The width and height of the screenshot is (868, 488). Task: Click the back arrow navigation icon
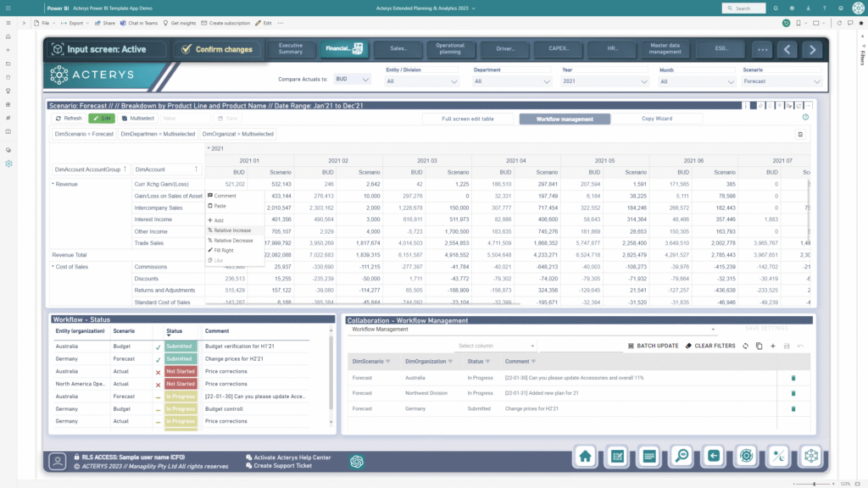pos(714,456)
